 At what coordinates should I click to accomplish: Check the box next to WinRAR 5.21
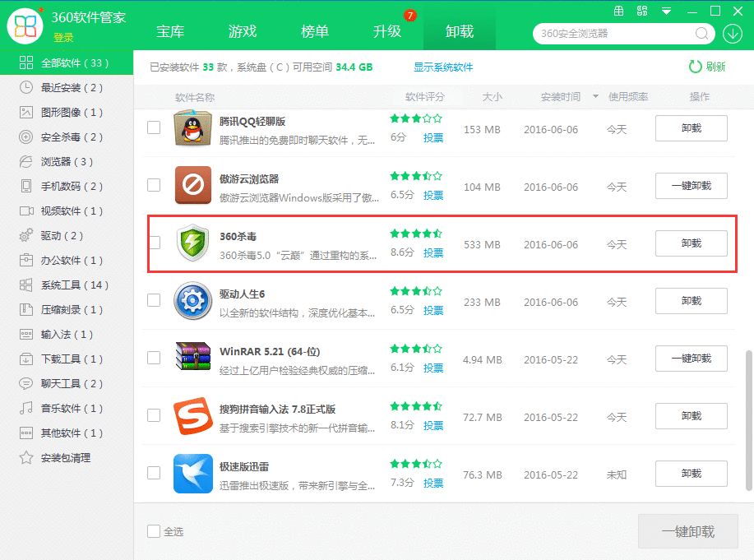pos(154,359)
